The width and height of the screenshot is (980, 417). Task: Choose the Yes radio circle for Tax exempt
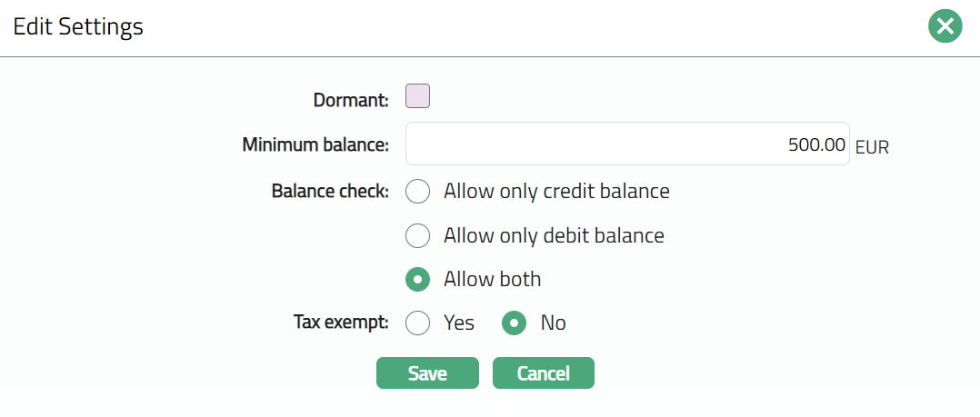(417, 323)
